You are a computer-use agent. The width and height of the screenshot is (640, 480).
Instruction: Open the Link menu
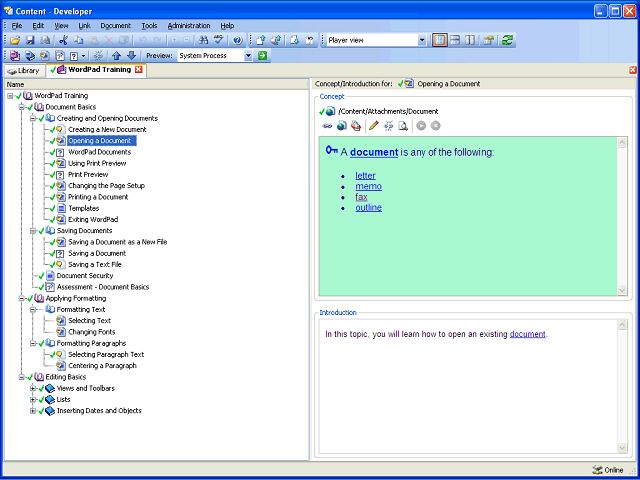pos(84,26)
